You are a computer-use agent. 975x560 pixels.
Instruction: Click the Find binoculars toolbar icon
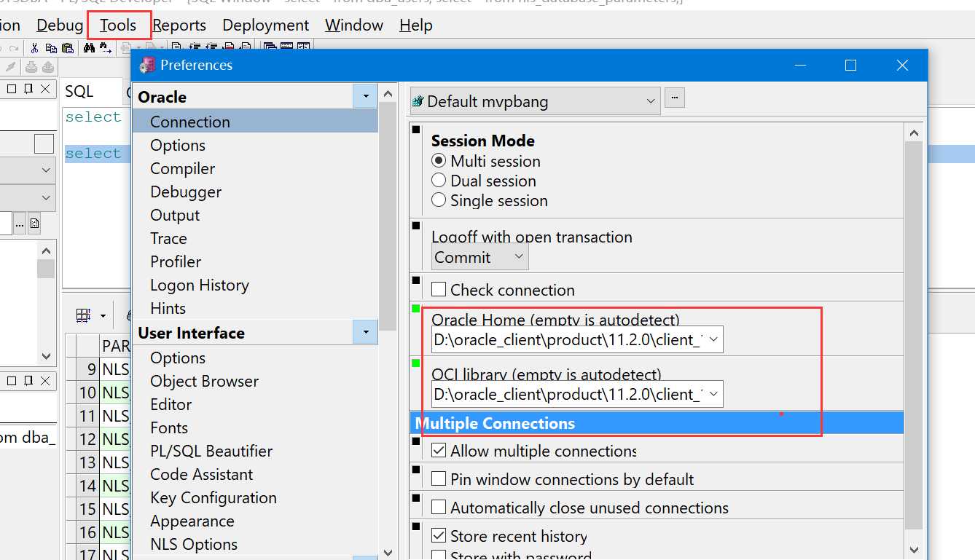click(89, 48)
